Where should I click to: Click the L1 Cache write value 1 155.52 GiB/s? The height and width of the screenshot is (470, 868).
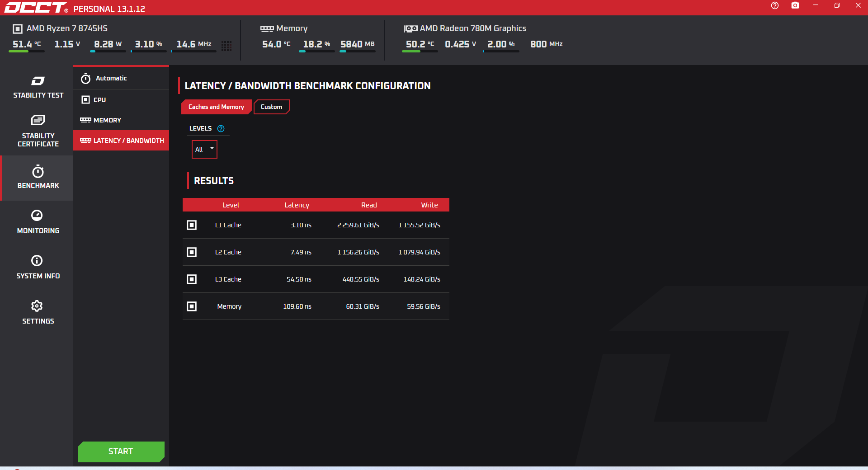click(419, 225)
